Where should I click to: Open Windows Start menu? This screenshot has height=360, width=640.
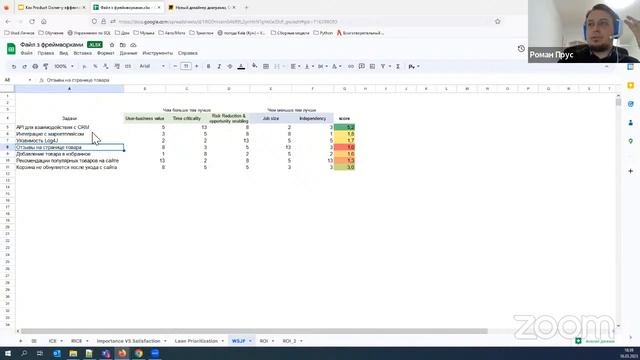pos(8,353)
